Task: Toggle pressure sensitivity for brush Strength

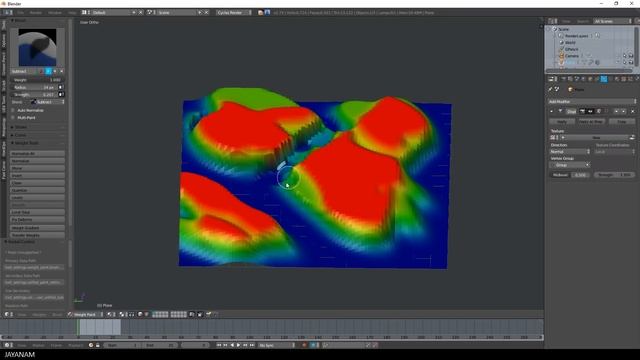Action: 60,94
